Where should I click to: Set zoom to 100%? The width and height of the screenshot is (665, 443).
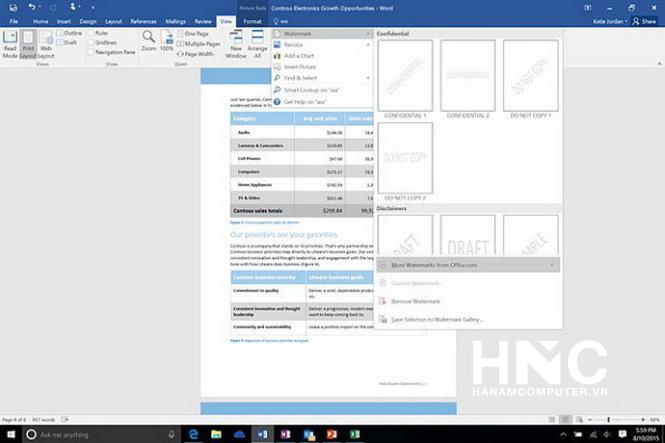167,41
